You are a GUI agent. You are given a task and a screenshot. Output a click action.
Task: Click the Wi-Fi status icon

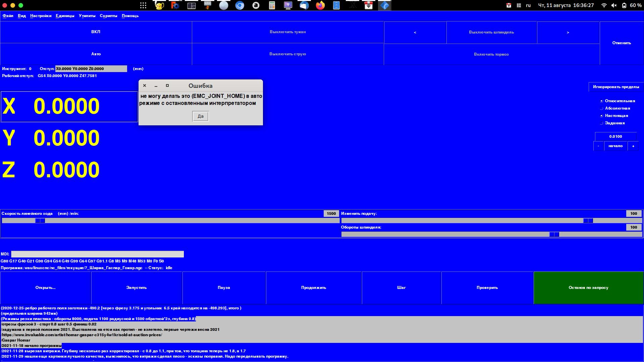tap(604, 5)
